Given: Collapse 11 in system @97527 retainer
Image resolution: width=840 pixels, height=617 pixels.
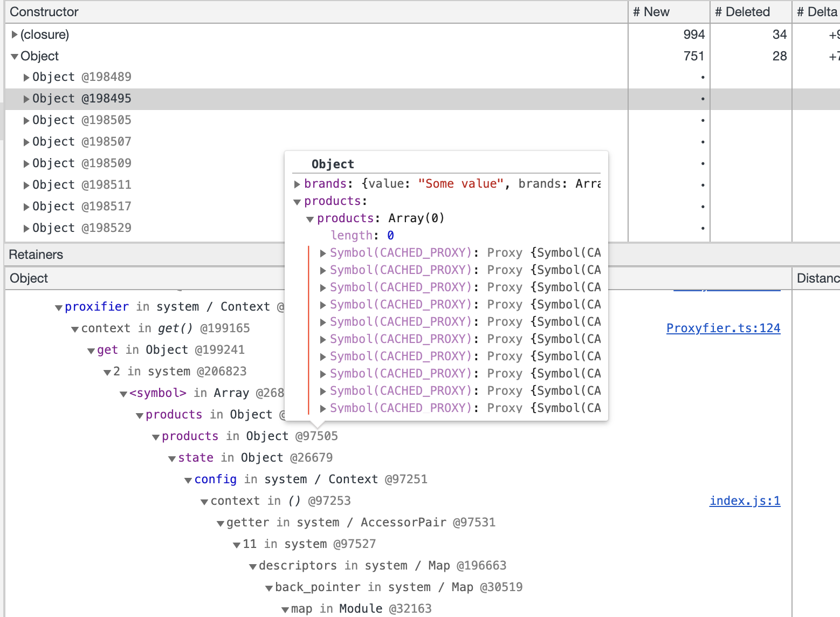Looking at the screenshot, I should (237, 545).
